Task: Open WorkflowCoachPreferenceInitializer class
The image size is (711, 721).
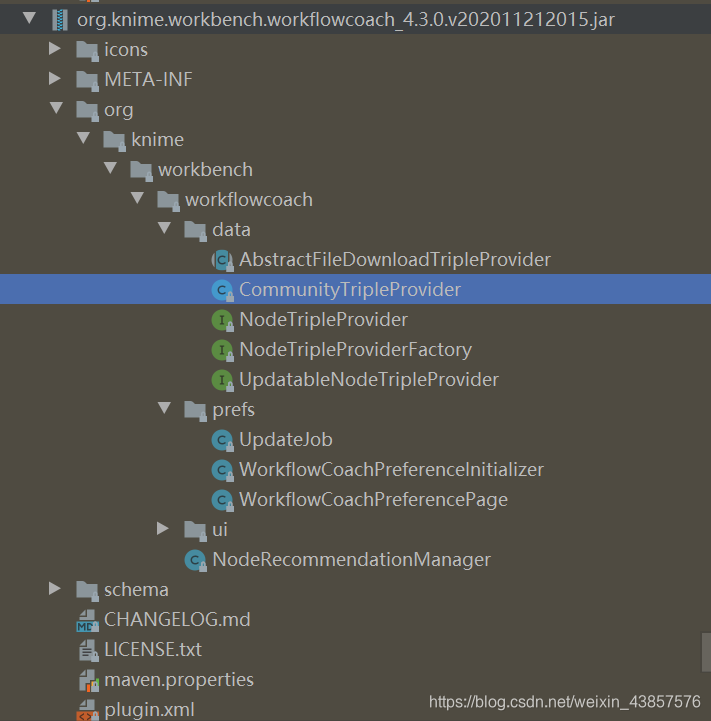Action: (391, 469)
